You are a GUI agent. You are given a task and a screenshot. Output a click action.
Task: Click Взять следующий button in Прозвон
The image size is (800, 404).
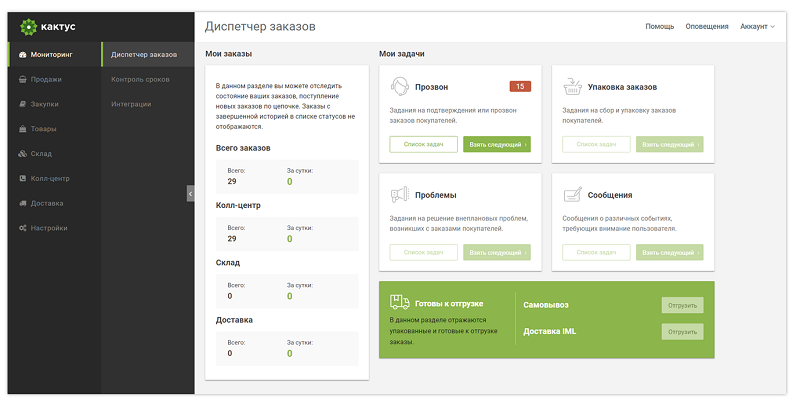[x=497, y=145]
